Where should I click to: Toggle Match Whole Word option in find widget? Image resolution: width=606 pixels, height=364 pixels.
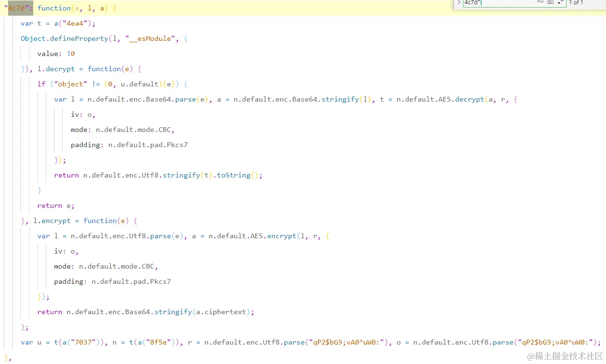coord(550,2)
